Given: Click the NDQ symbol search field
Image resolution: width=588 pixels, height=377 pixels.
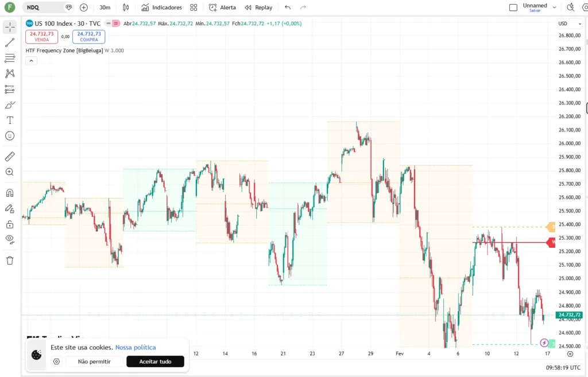Looking at the screenshot, I should tap(45, 7).
